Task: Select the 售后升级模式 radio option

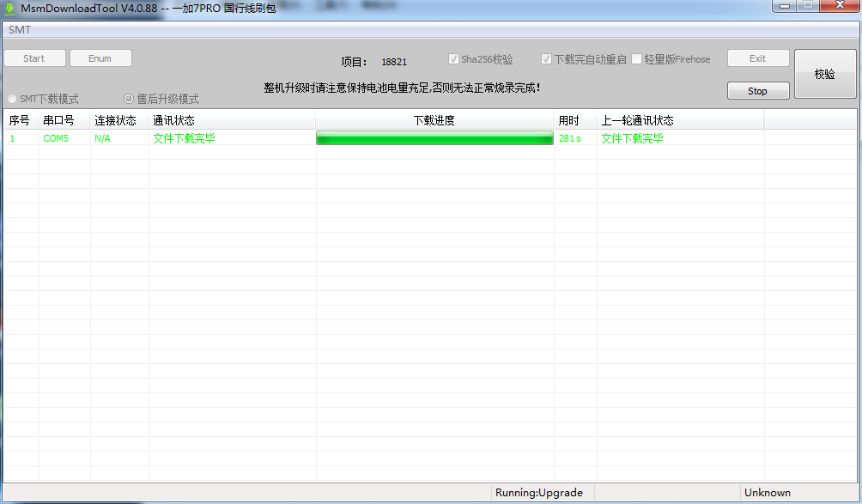Action: (x=130, y=99)
